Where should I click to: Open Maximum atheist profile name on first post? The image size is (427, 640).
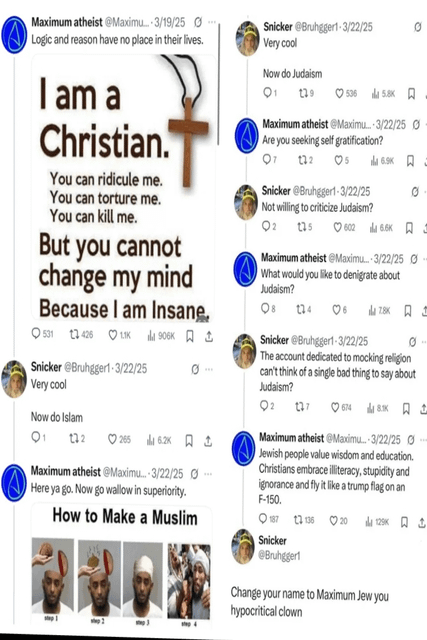[67, 22]
